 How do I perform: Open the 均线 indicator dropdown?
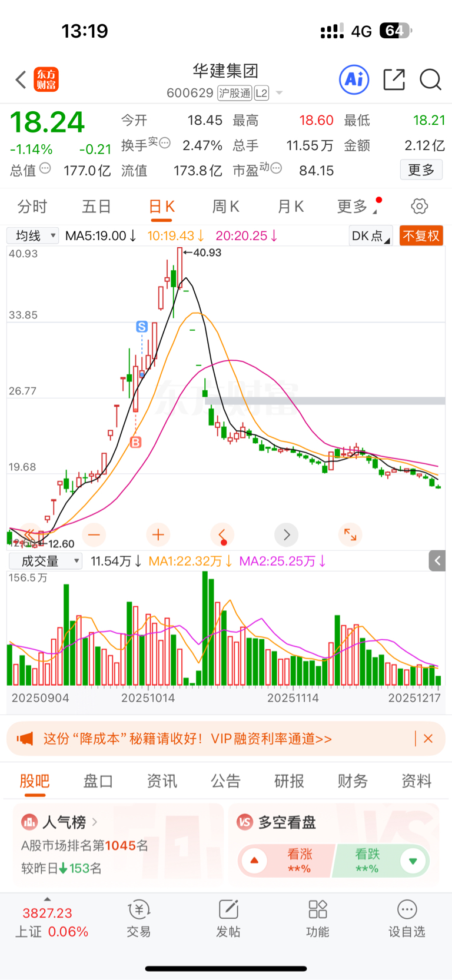click(33, 235)
